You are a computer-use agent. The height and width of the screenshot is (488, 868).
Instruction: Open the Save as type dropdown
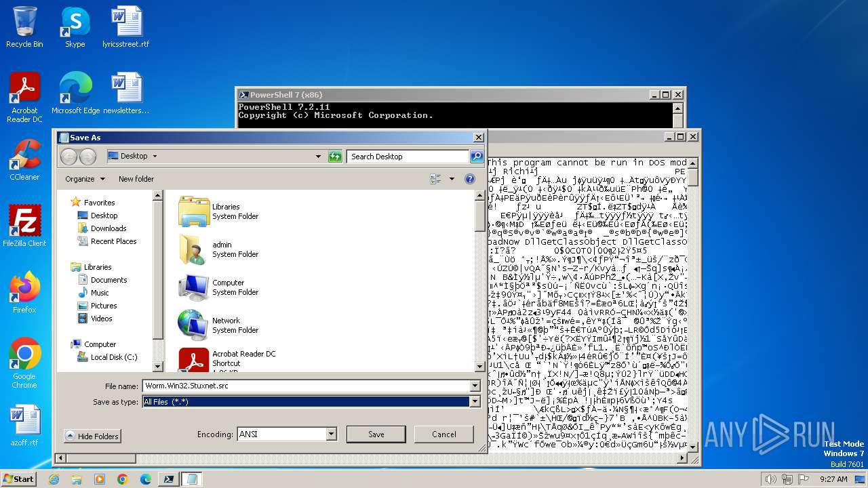[475, 402]
